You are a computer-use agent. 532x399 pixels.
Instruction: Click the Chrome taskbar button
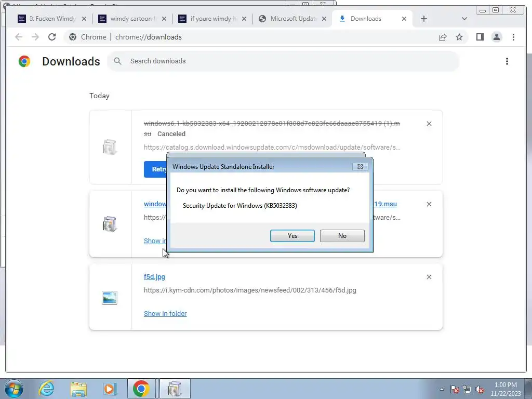[141, 389]
